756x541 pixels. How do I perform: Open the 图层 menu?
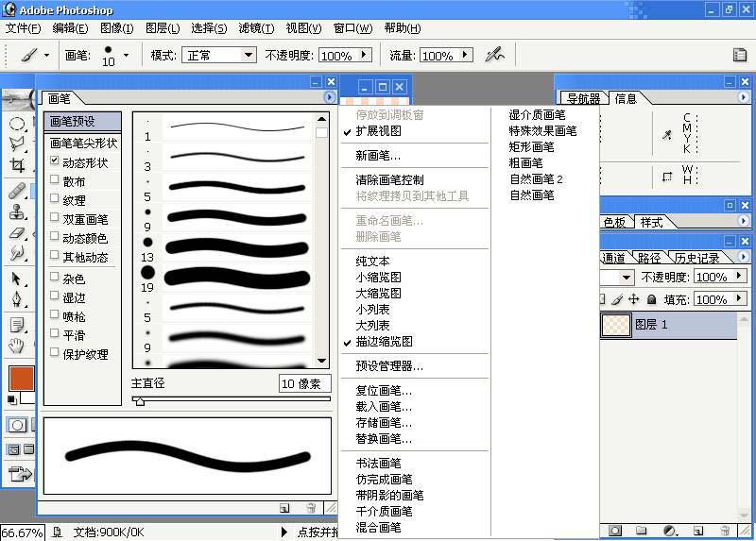163,28
